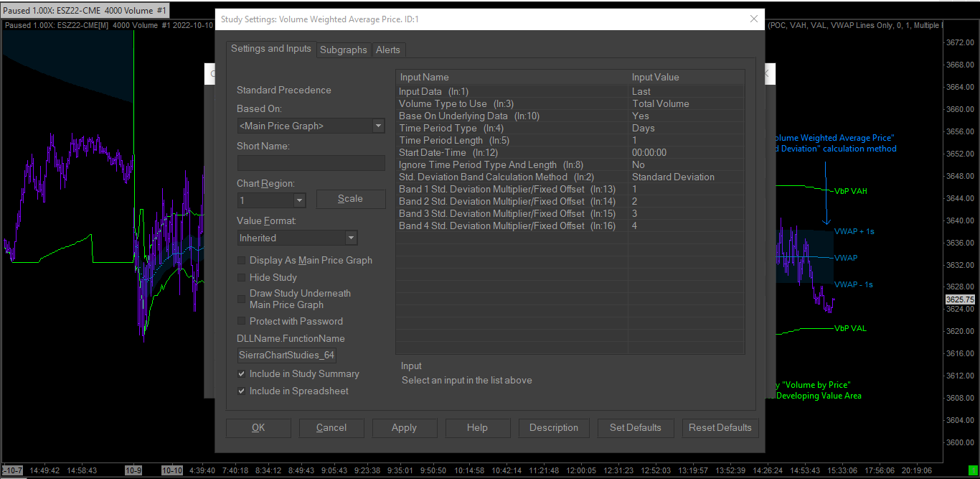
Task: Click the 'Total Volume' input value
Action: pos(660,103)
